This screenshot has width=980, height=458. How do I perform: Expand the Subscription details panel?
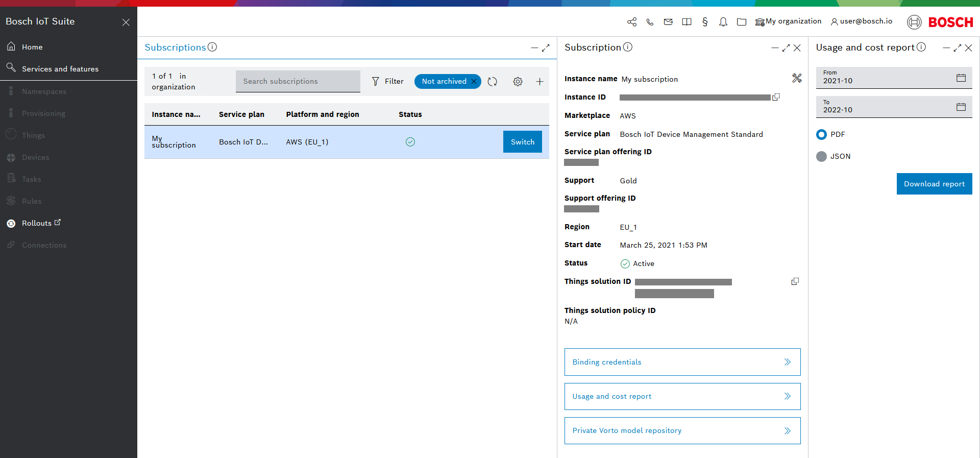pos(786,48)
